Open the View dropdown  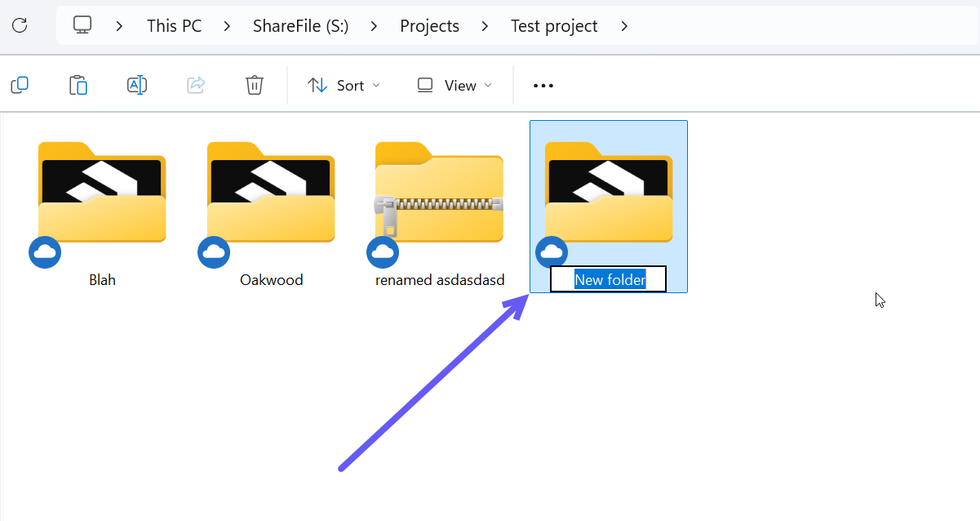coord(454,85)
